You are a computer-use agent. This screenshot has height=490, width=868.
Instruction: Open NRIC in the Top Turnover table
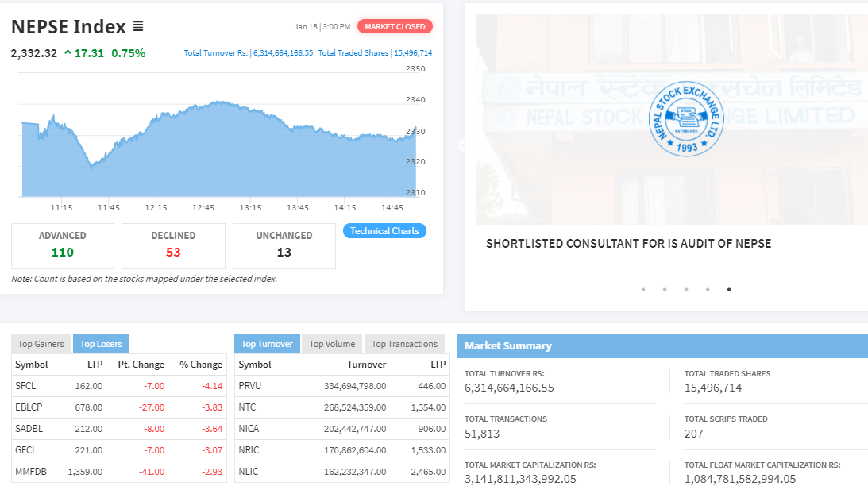tap(249, 450)
